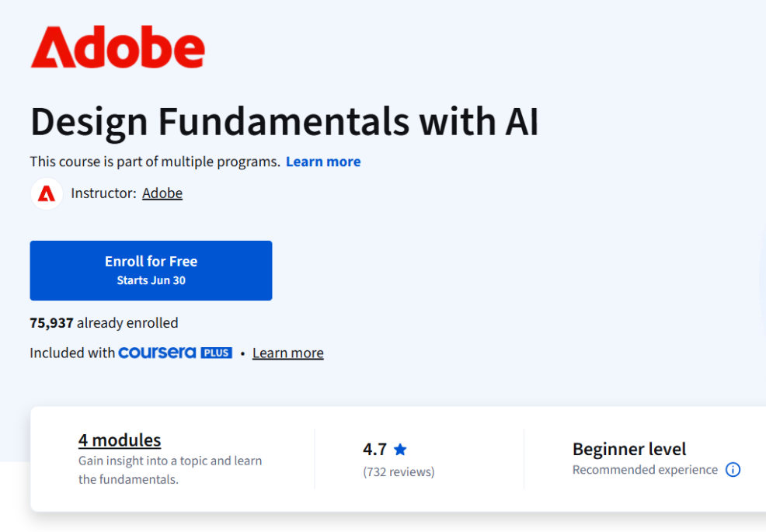This screenshot has height=532, width=766.
Task: Click the info icon beside Recommended experience
Action: click(x=733, y=470)
